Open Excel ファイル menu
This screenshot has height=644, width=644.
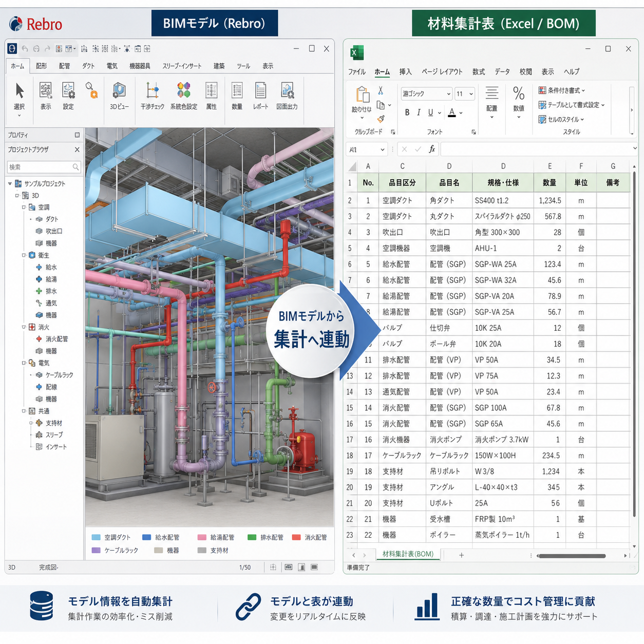click(x=357, y=72)
